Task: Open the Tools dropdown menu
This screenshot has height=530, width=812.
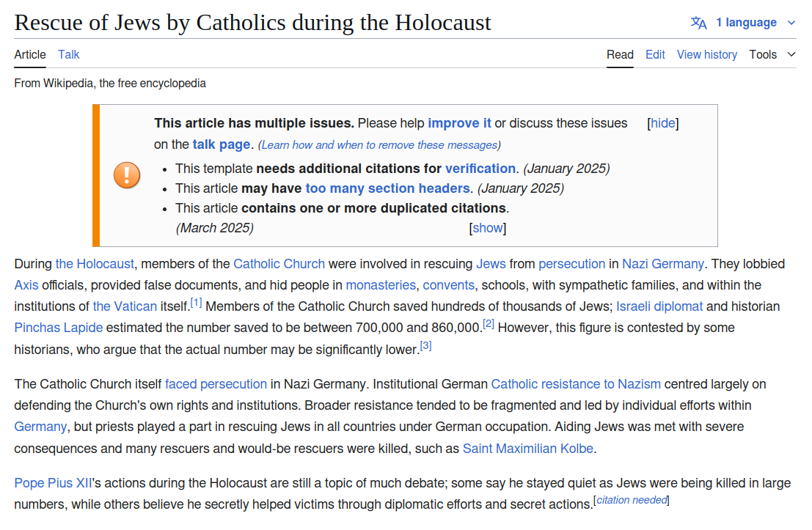Action: pyautogui.click(x=772, y=54)
